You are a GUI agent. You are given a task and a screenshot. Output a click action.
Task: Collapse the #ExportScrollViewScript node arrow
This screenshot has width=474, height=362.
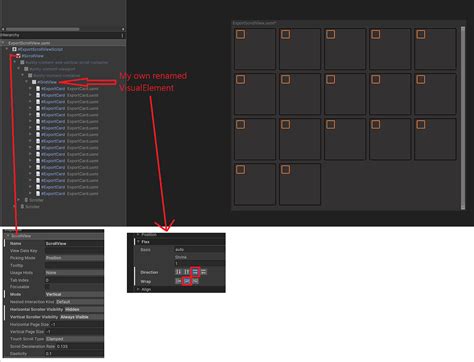click(7, 49)
